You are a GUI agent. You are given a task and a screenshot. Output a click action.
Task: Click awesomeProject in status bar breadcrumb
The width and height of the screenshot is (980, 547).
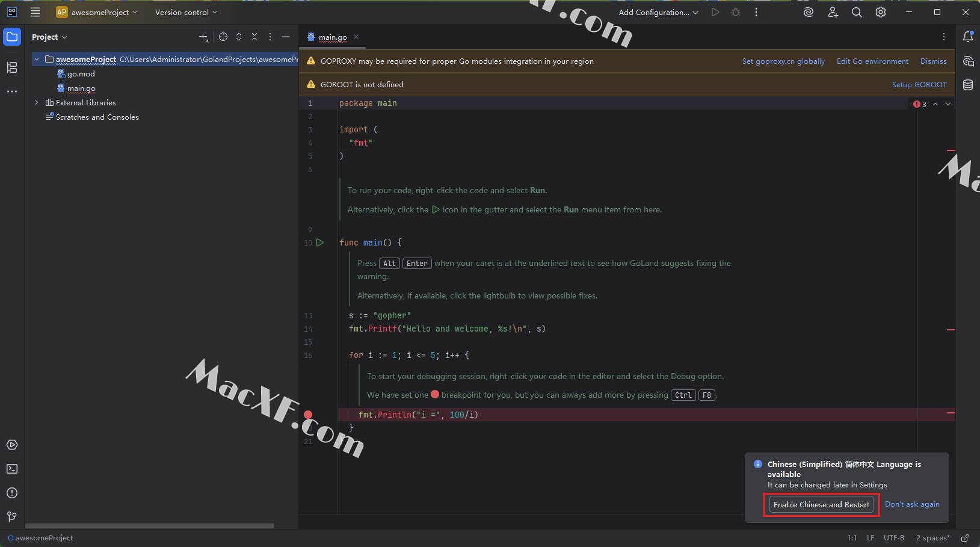coord(40,538)
